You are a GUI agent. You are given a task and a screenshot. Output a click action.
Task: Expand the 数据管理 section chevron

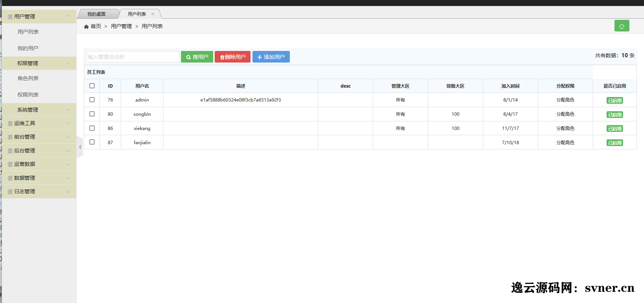[x=68, y=178]
